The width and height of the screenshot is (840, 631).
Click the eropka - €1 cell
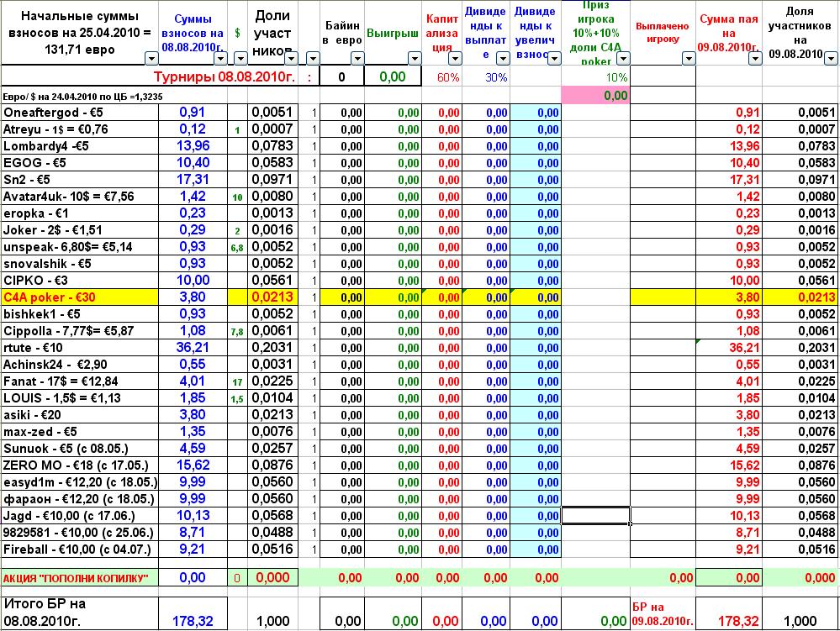tap(80, 213)
